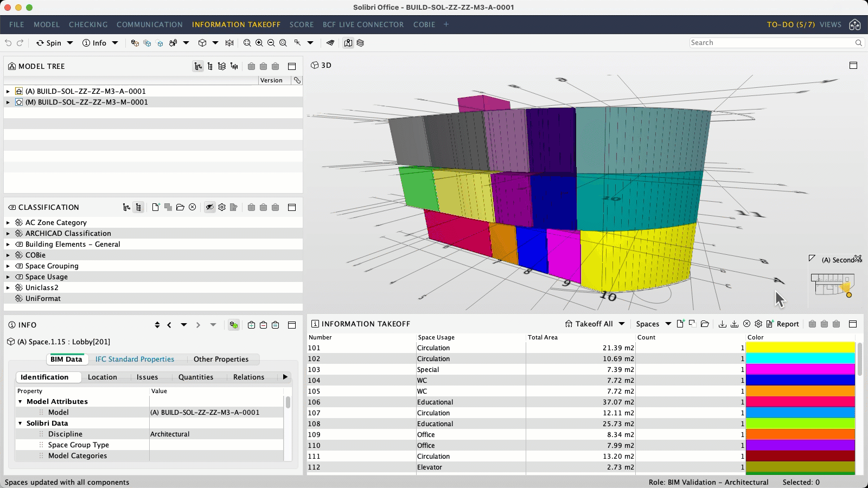
Task: Click the zoom in magnifier icon
Action: (259, 43)
